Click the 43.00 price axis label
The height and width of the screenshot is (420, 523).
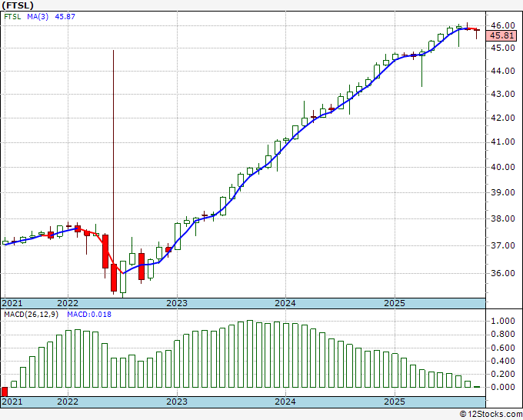coord(503,94)
